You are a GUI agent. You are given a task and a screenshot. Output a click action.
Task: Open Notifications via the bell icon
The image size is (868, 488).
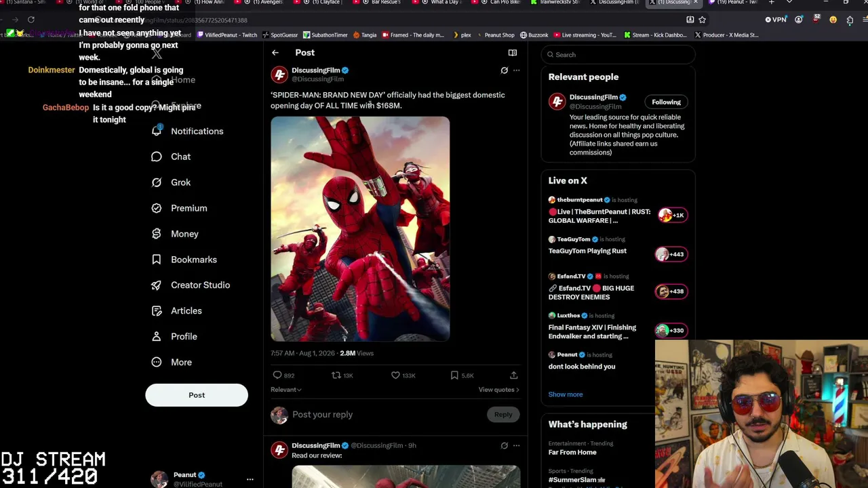157,131
